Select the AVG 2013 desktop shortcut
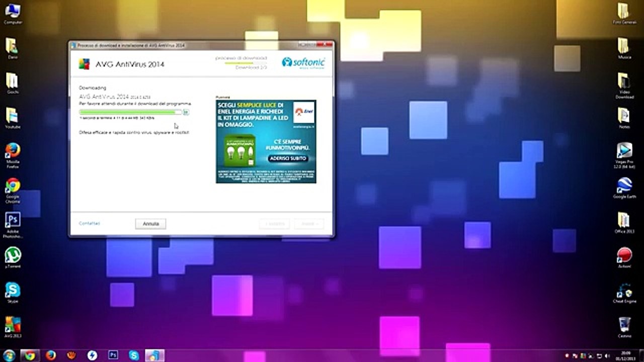 pos(13,327)
